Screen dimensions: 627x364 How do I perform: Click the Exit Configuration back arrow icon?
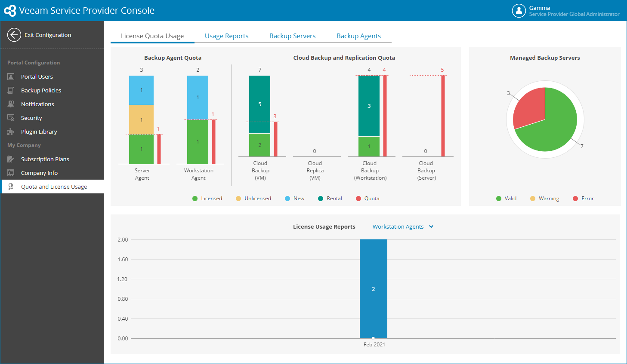(14, 35)
